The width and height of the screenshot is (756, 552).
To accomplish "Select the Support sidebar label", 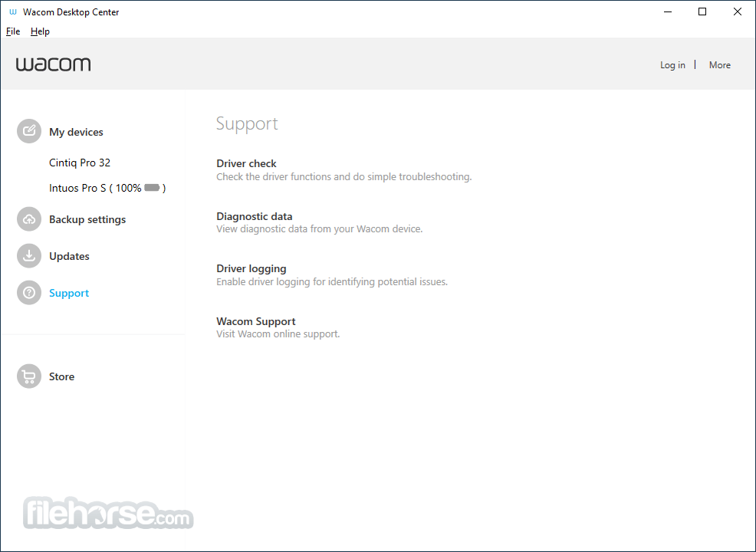I will (x=69, y=293).
